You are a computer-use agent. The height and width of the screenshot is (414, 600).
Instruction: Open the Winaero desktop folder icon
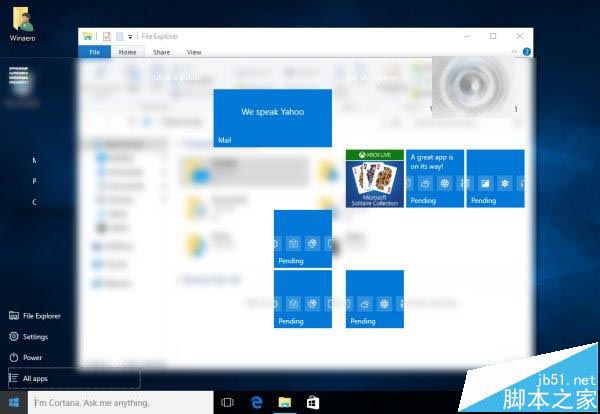click(x=23, y=23)
